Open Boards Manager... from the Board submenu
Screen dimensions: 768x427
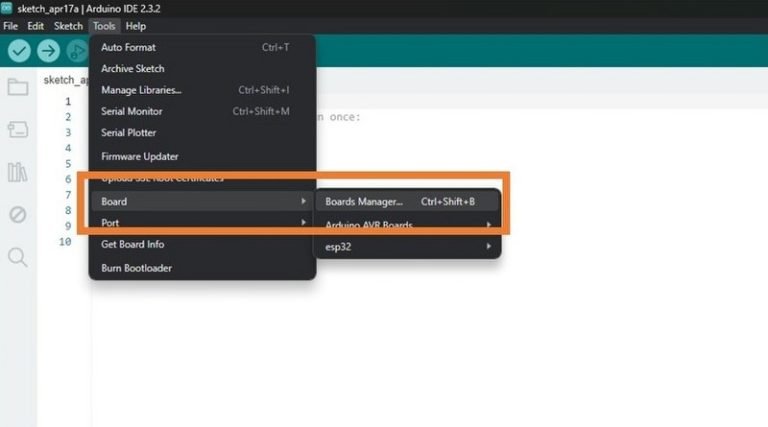pos(407,202)
